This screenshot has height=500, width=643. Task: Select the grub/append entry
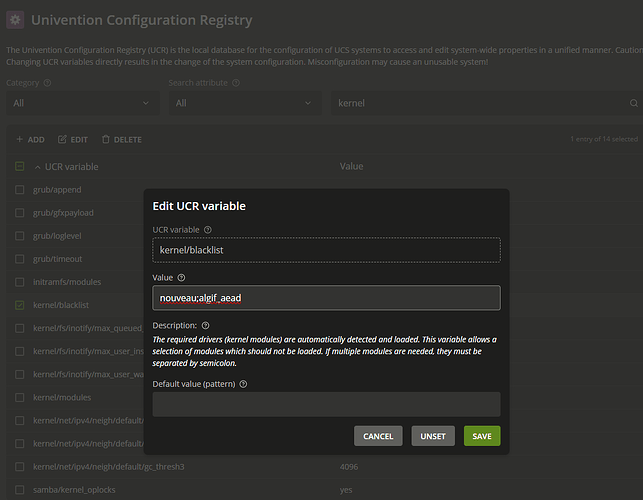[x=57, y=189]
